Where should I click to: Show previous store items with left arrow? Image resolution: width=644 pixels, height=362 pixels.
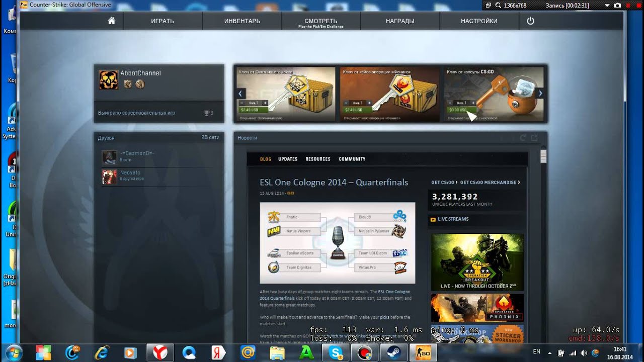pos(241,93)
